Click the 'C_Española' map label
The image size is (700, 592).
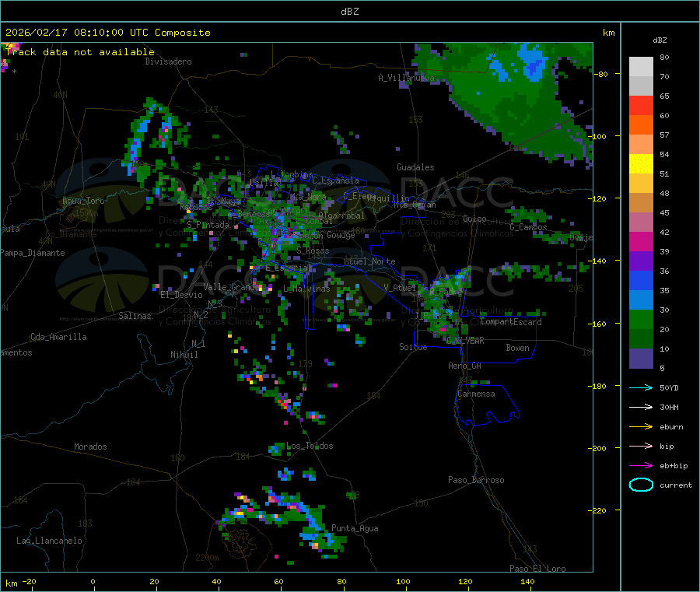point(335,180)
